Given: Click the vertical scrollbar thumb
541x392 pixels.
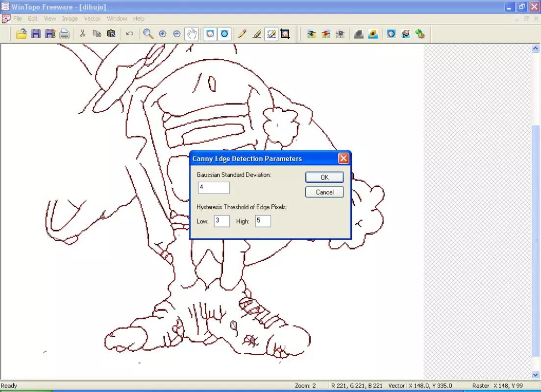Looking at the screenshot, I should click(x=536, y=241).
